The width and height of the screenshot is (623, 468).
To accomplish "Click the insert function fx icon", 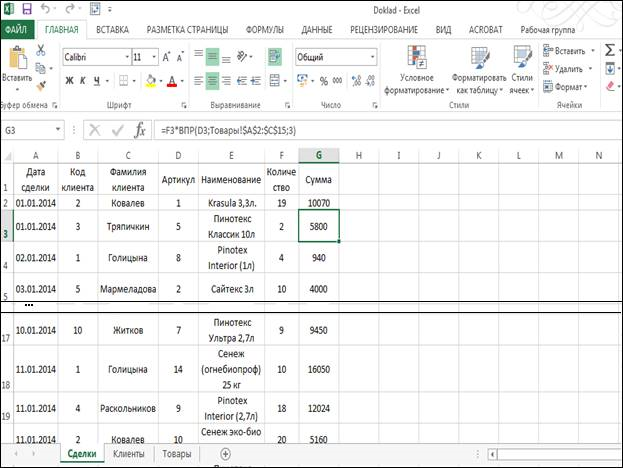I will [x=140, y=130].
